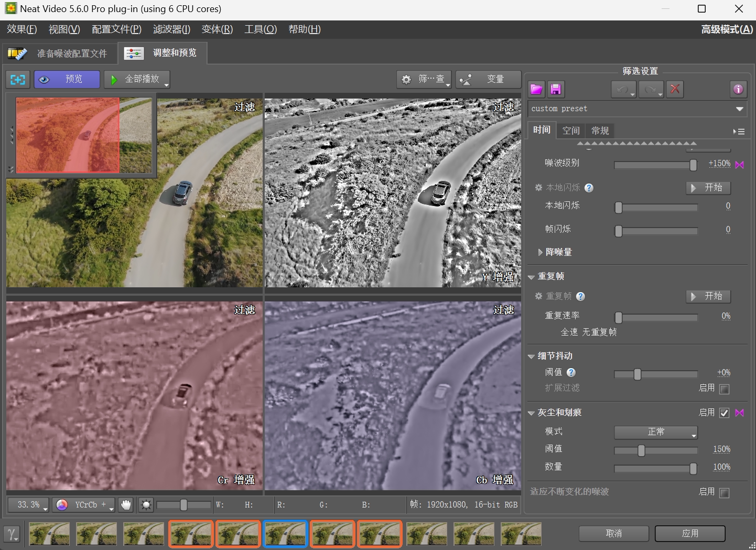Switch to the 空间 tab
756x550 pixels.
click(571, 131)
